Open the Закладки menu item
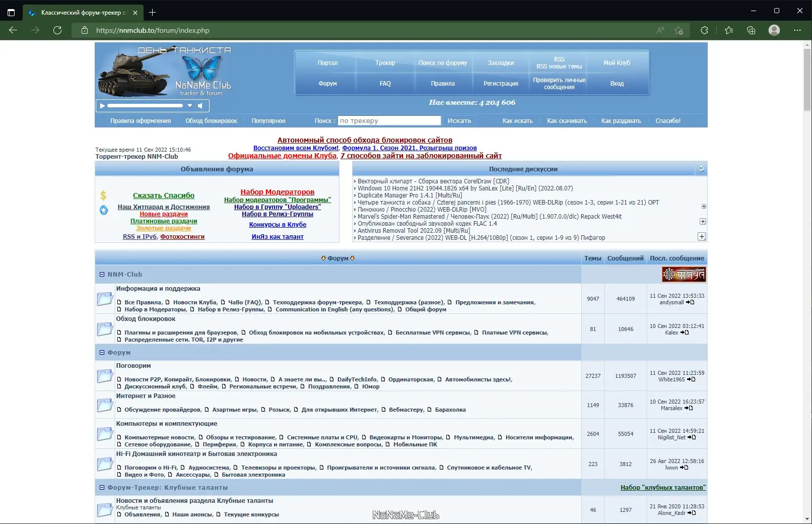Image resolution: width=812 pixels, height=524 pixels. pyautogui.click(x=501, y=63)
